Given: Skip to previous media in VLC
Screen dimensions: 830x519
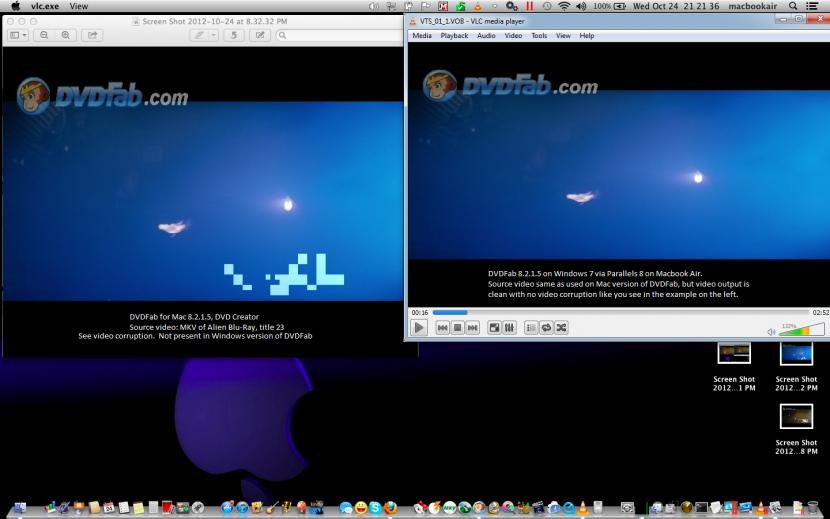Looking at the screenshot, I should coord(442,328).
